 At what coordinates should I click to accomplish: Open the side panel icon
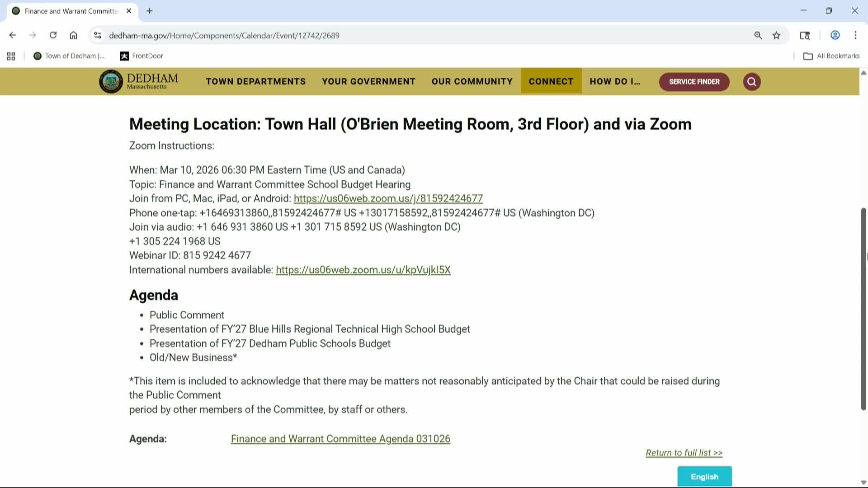pyautogui.click(x=805, y=35)
